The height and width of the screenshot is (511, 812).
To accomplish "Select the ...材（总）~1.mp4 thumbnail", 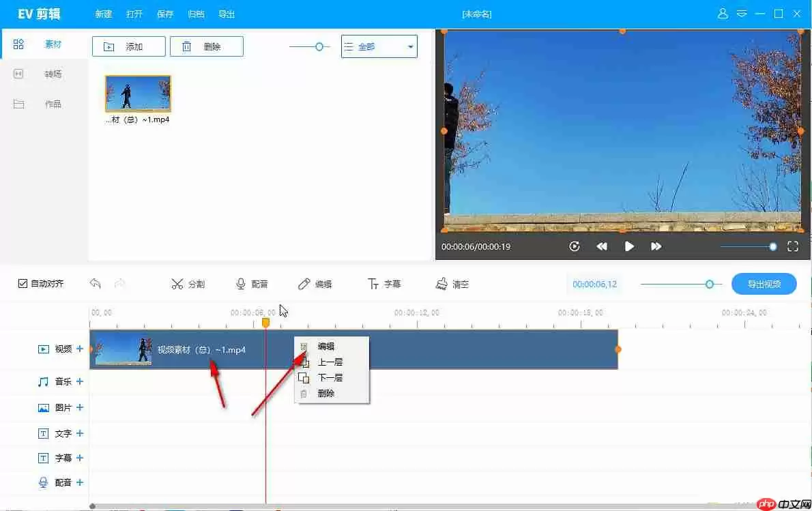I will click(x=137, y=93).
